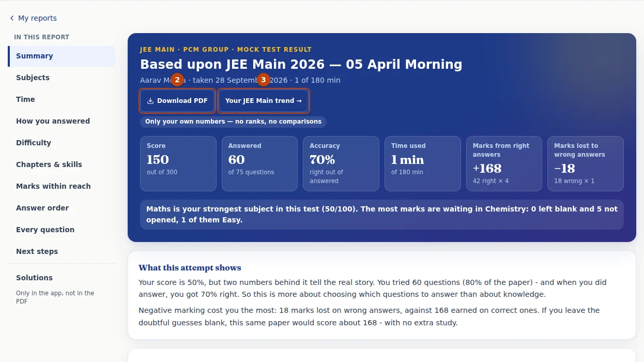Click the 'What this attempt shows' heading
The image size is (644, 362).
[190, 268]
